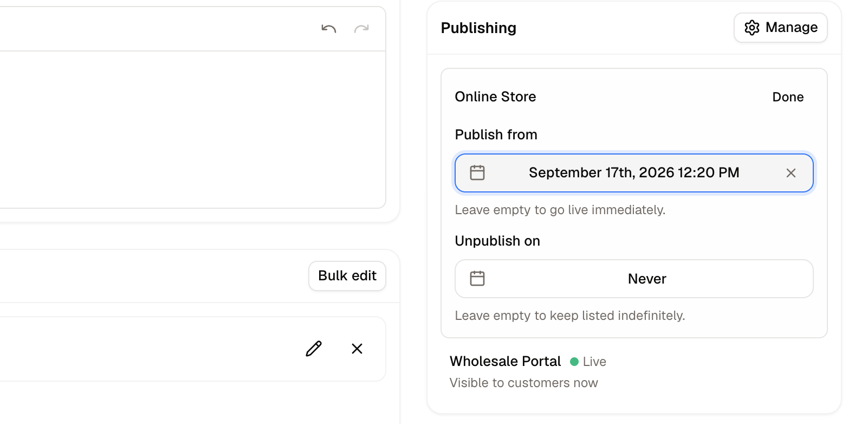Viewport: 868px width, 424px height.
Task: Click the X remove icon beside pencil
Action: [357, 349]
